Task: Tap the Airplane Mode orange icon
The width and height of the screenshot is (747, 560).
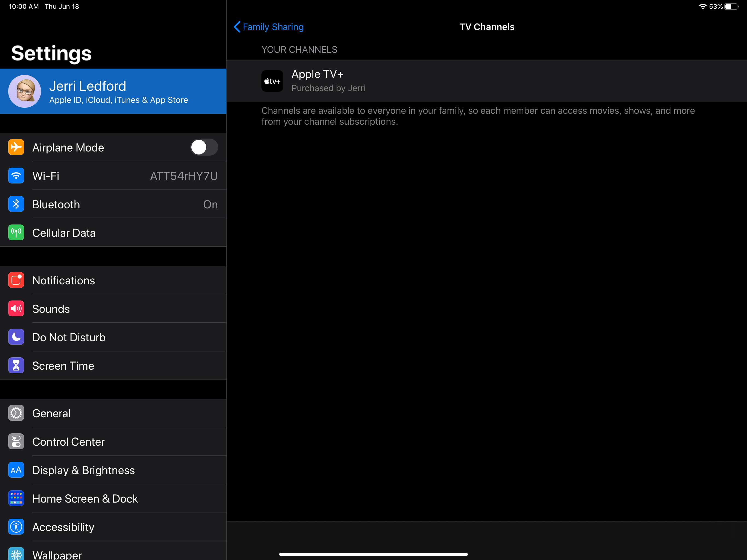Action: [x=16, y=147]
